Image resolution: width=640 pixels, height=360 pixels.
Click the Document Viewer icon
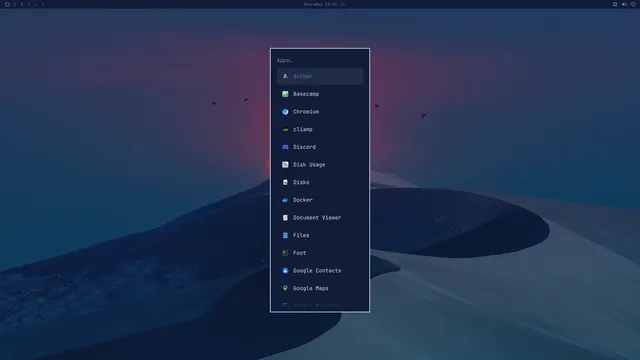(x=285, y=218)
